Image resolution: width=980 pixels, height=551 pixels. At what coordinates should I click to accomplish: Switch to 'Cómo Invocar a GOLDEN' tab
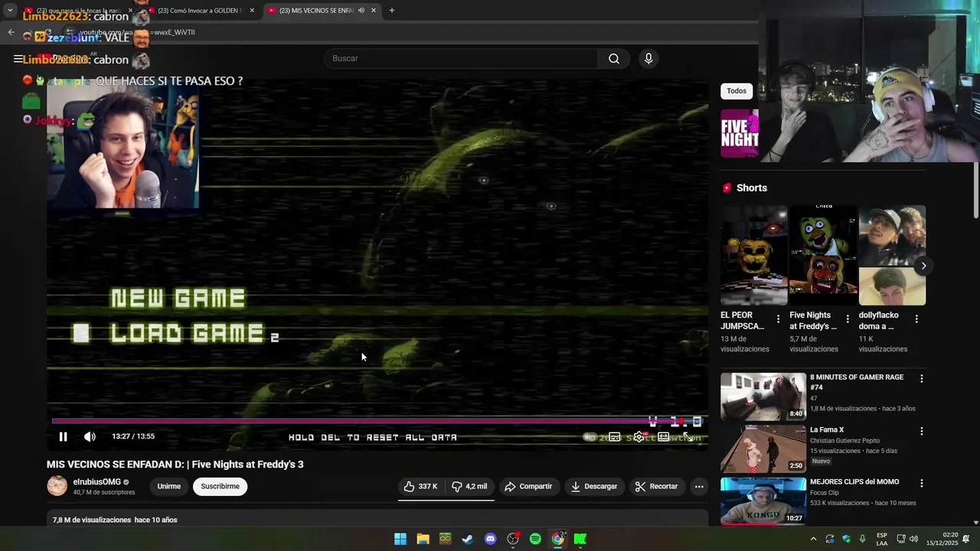(x=201, y=11)
